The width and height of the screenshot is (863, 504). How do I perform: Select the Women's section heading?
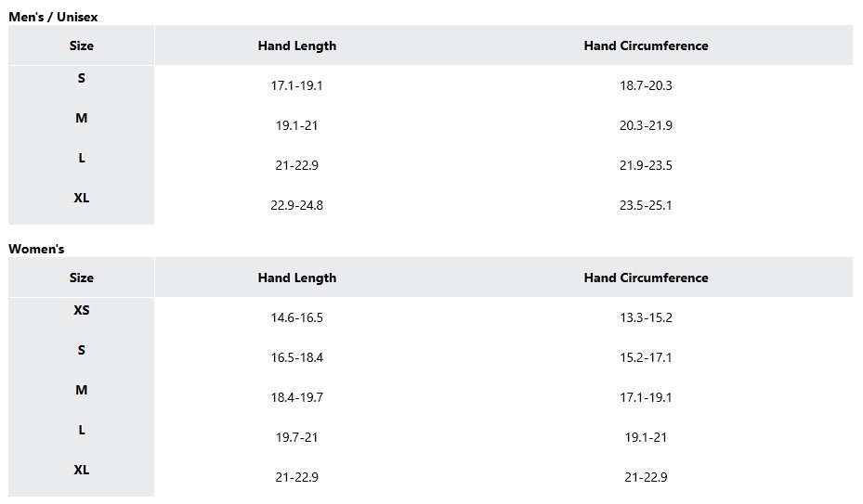(x=36, y=250)
